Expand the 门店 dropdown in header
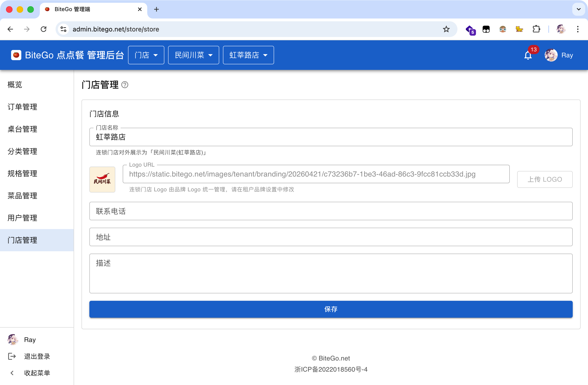 point(146,55)
